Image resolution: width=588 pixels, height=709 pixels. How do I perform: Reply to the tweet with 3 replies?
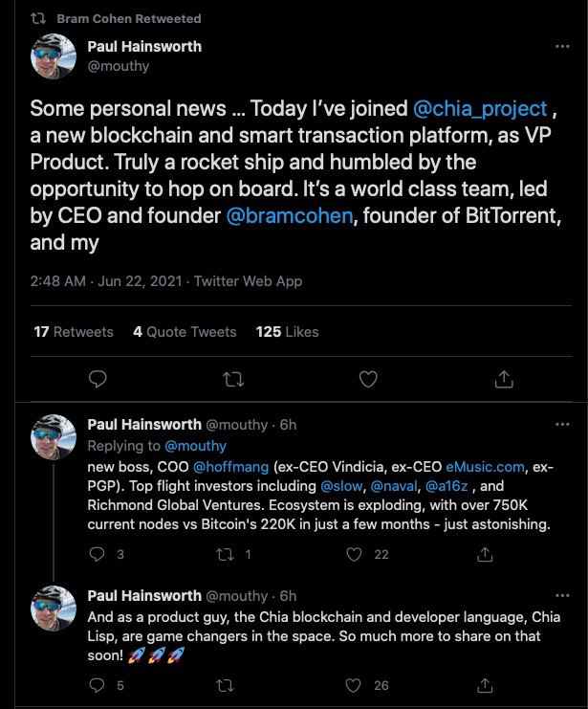tap(97, 554)
